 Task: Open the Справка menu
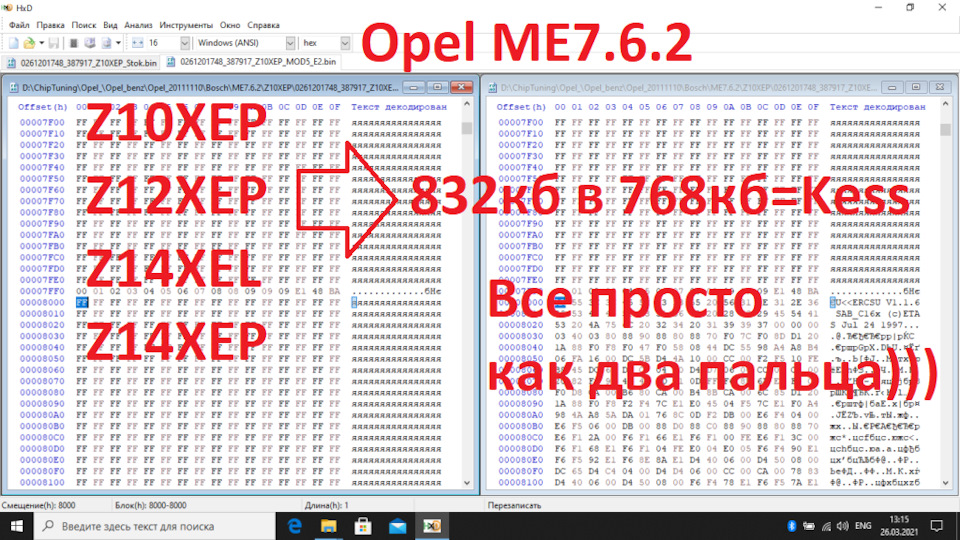pyautogui.click(x=263, y=25)
